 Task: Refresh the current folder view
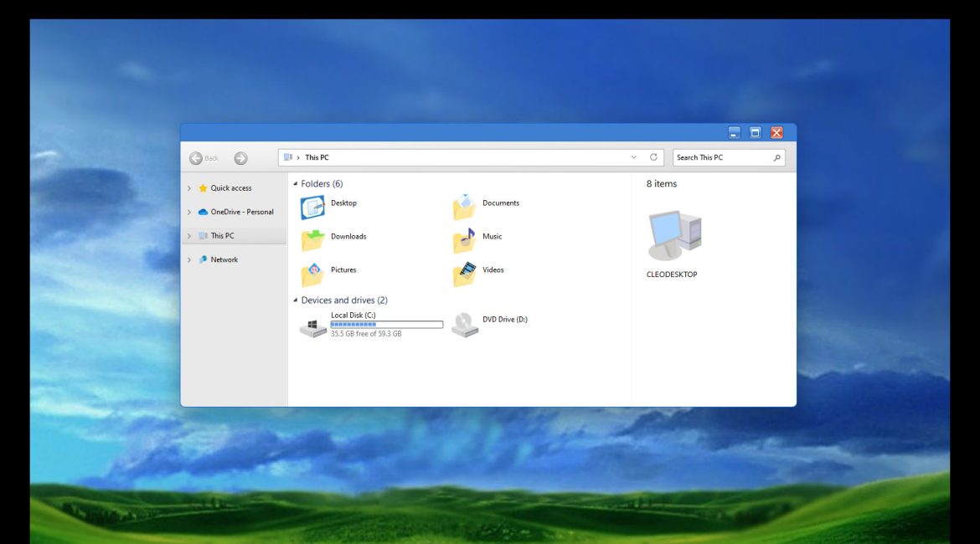click(654, 157)
